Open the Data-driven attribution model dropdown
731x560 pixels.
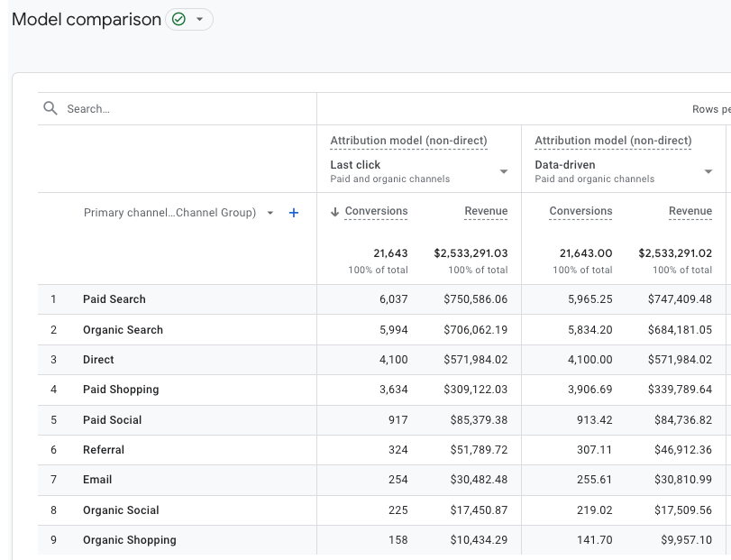708,171
